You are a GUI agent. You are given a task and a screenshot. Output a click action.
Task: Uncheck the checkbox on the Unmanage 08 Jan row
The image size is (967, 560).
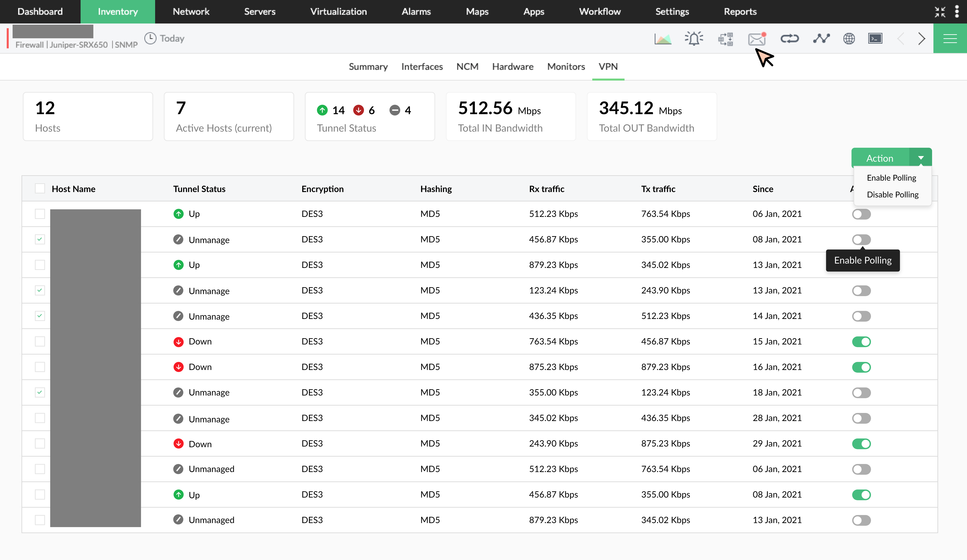click(40, 239)
